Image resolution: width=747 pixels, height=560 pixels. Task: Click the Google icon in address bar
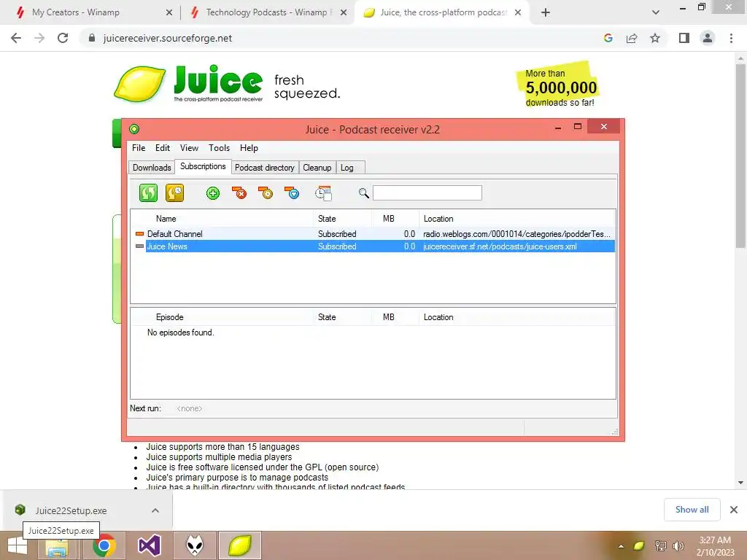coord(608,38)
